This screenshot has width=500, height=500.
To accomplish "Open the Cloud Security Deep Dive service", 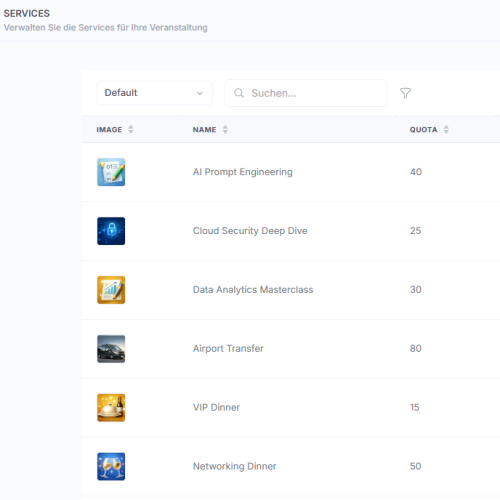I will click(250, 231).
